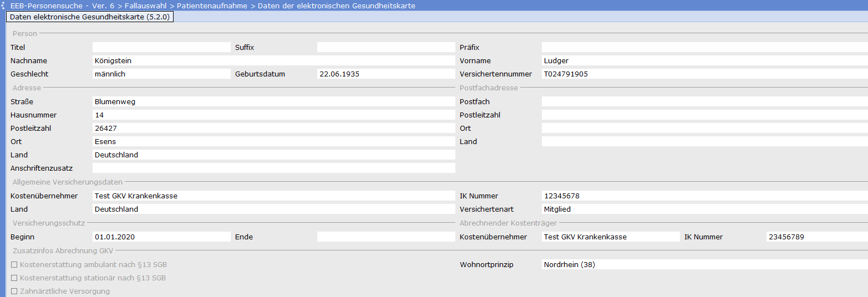Screen dimensions: 868x297
Task: Click the Versichertennummer label
Action: pos(496,74)
